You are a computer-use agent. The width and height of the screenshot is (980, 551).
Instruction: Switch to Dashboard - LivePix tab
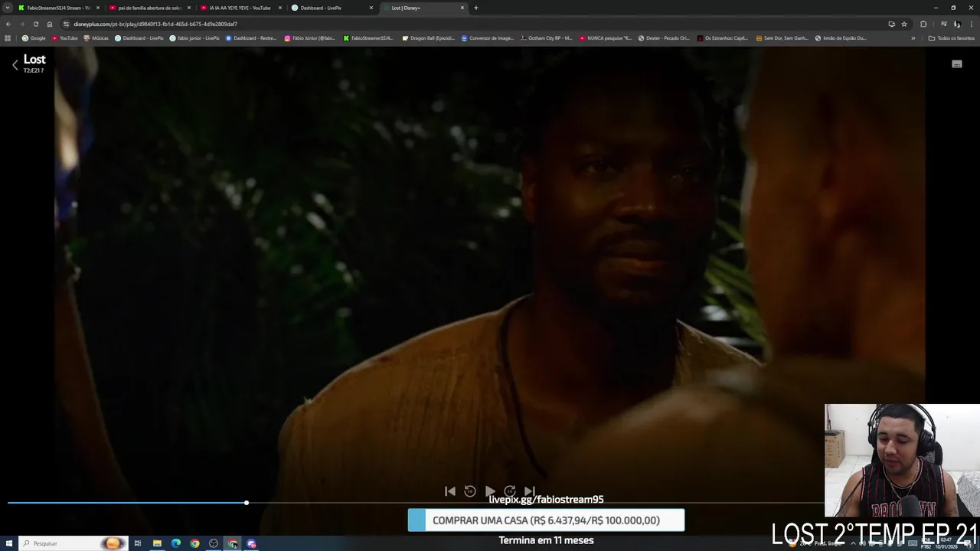click(332, 8)
